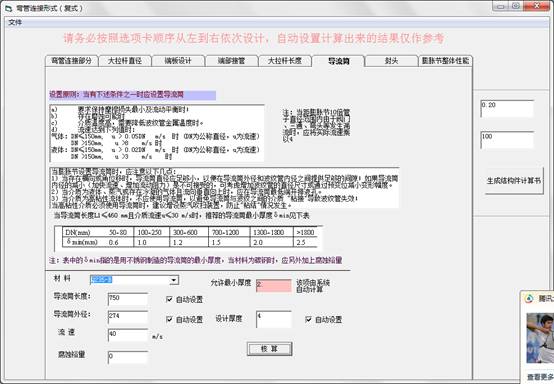Screen dimensions: 554x384
Task: Click the app icon in title bar
Action: coord(8,7)
